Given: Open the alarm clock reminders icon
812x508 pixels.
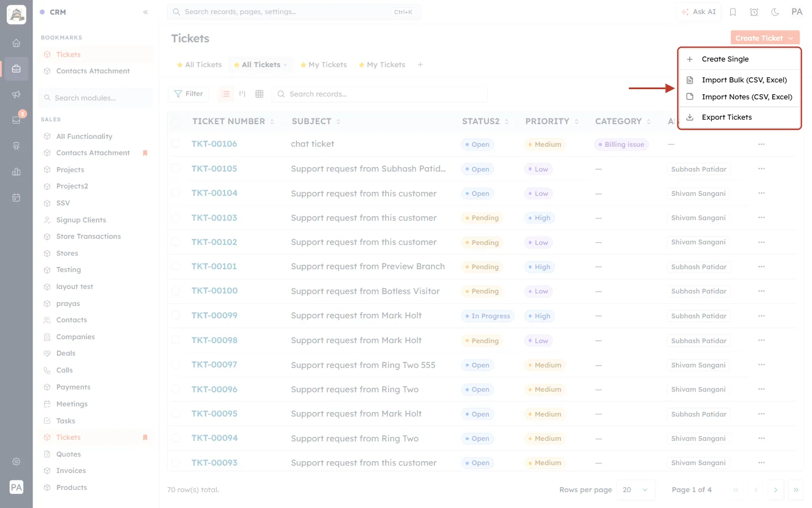Looking at the screenshot, I should (x=754, y=12).
